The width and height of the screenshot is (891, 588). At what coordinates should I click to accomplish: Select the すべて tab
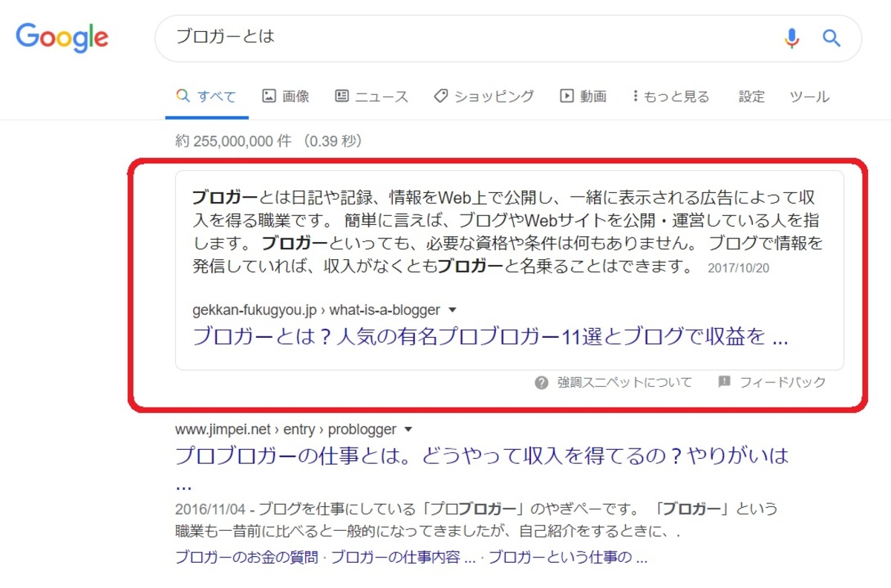pos(206,97)
